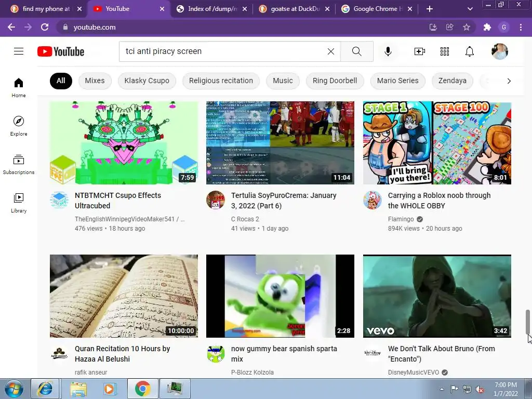The width and height of the screenshot is (532, 399).
Task: Open the DisneyMusicVEVO channel link
Action: pos(413,372)
